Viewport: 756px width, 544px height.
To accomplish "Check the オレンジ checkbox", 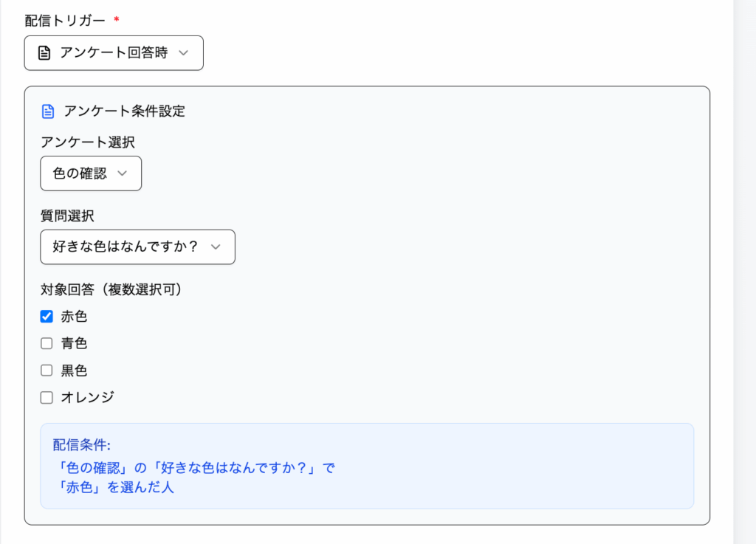I will click(x=47, y=398).
